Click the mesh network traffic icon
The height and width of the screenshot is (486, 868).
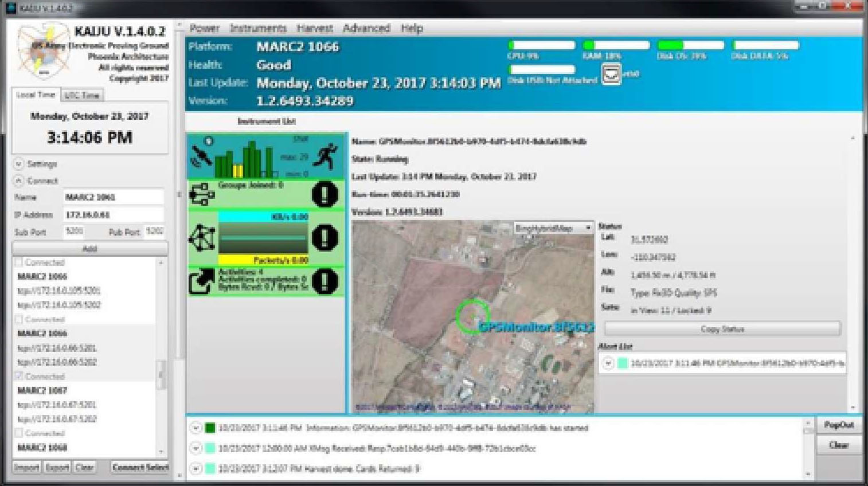pyautogui.click(x=202, y=238)
